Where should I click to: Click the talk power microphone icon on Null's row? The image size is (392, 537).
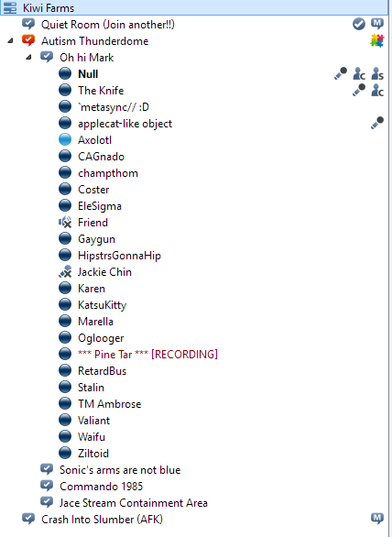click(x=341, y=73)
